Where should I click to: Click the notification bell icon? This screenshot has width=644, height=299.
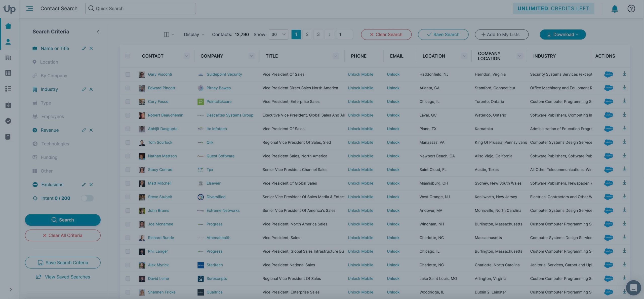coord(615,9)
